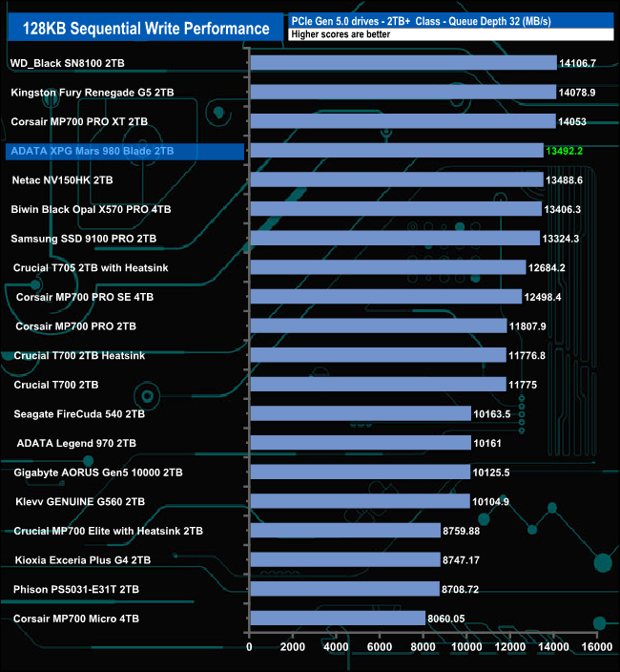This screenshot has width=620, height=672.
Task: Click the x-axis label 10000
Action: (x=466, y=647)
